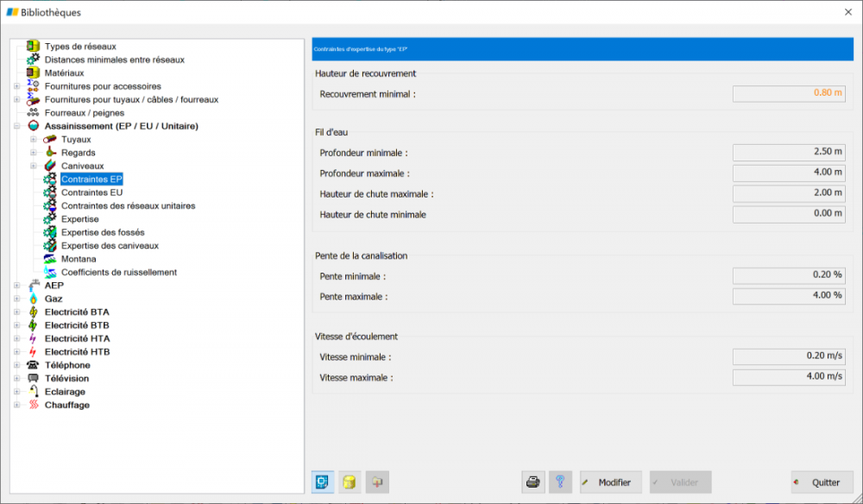Select the blue library view icon button

click(323, 482)
